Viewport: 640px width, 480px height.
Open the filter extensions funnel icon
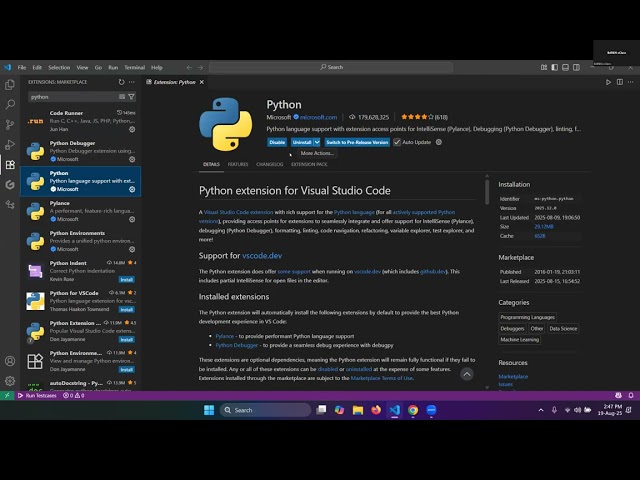click(x=131, y=97)
